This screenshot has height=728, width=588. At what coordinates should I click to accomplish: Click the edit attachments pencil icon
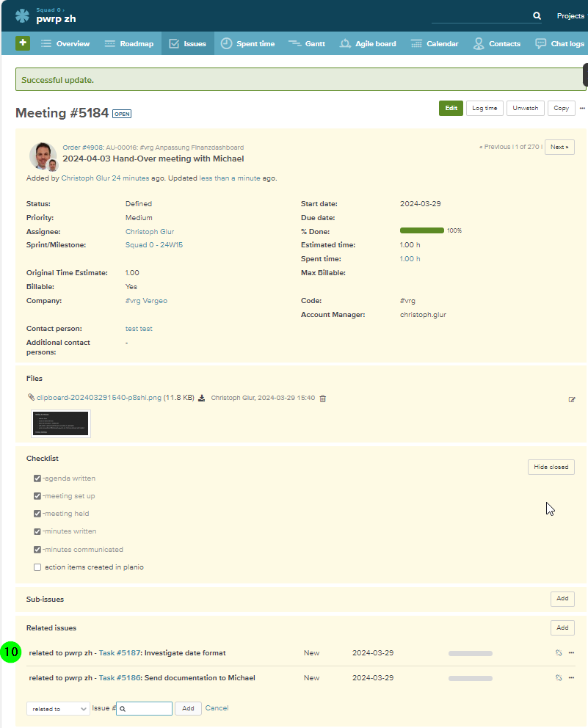pyautogui.click(x=572, y=399)
